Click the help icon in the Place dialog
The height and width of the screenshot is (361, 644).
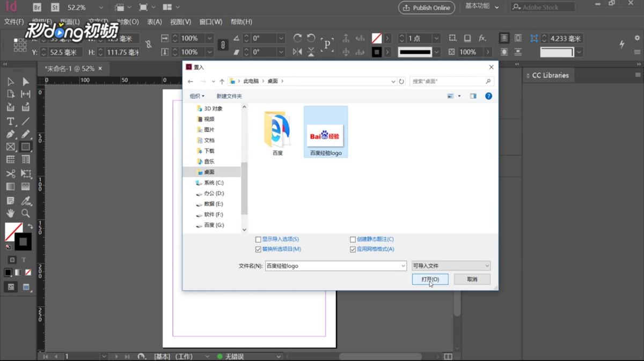click(488, 96)
